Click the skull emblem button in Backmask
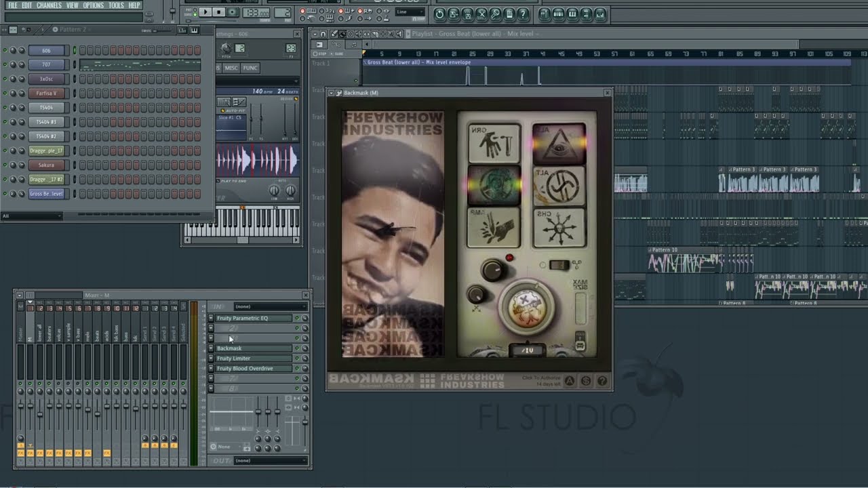 point(526,306)
